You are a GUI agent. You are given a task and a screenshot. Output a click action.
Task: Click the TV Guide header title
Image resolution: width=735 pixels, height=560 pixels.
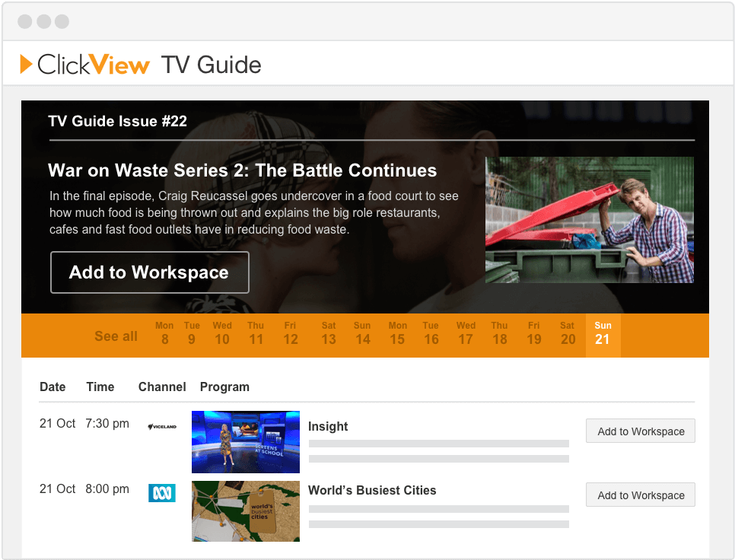click(x=211, y=65)
